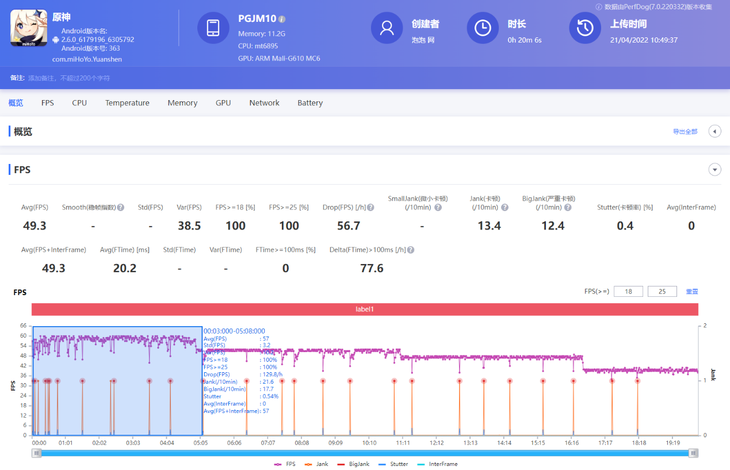
Task: Click info icon next to PGJM10
Action: (282, 19)
